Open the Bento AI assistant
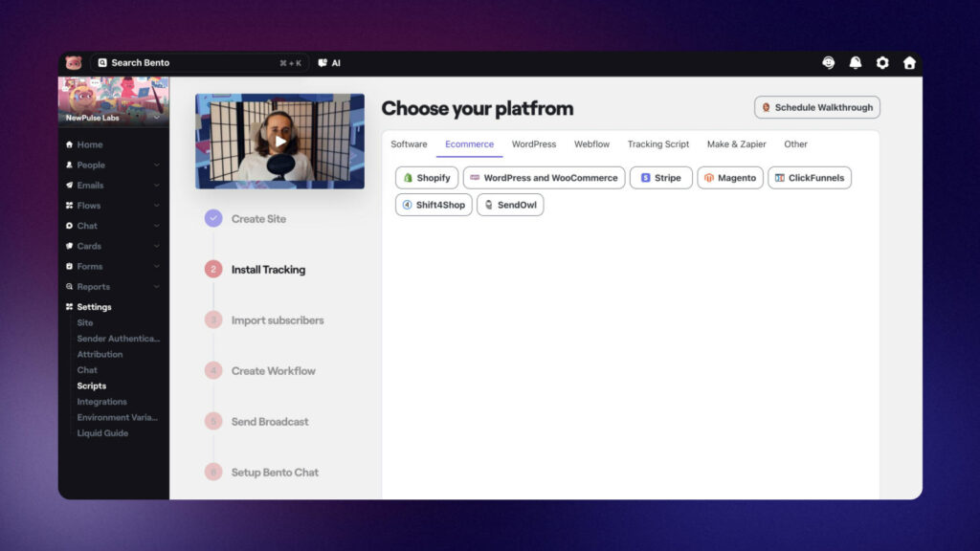The width and height of the screenshot is (980, 551). pos(328,62)
